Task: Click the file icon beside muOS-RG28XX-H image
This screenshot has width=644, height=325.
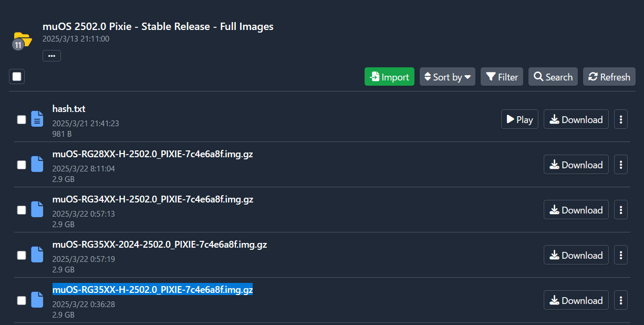Action: pyautogui.click(x=37, y=165)
